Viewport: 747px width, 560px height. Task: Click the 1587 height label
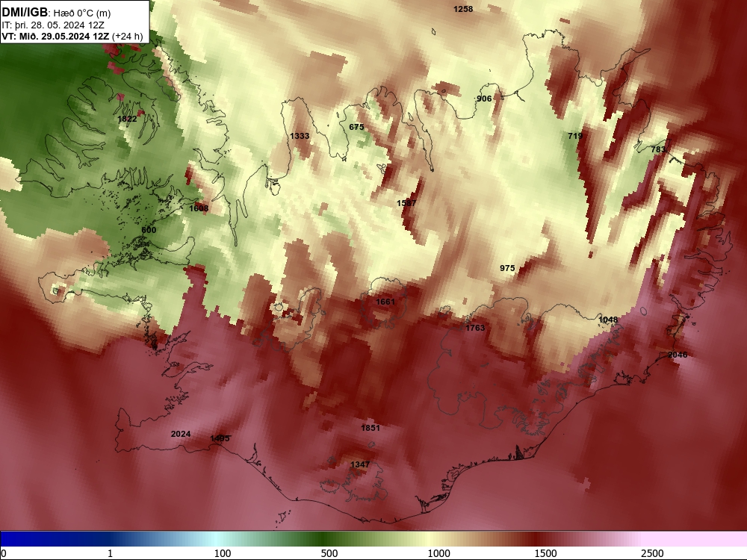[406, 203]
